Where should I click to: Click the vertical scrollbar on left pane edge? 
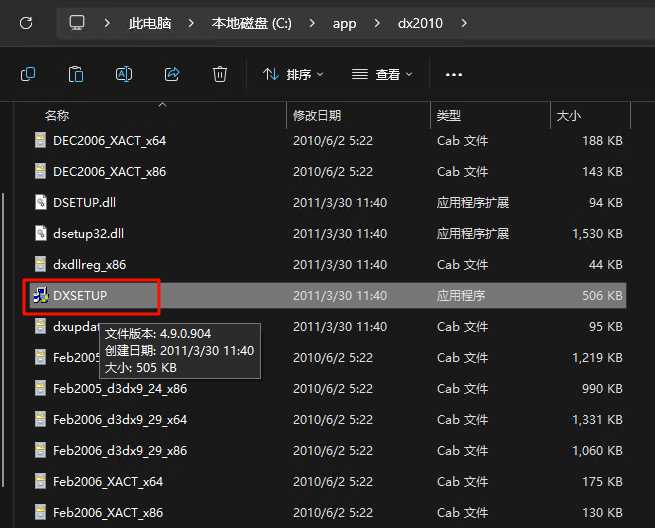(4, 340)
